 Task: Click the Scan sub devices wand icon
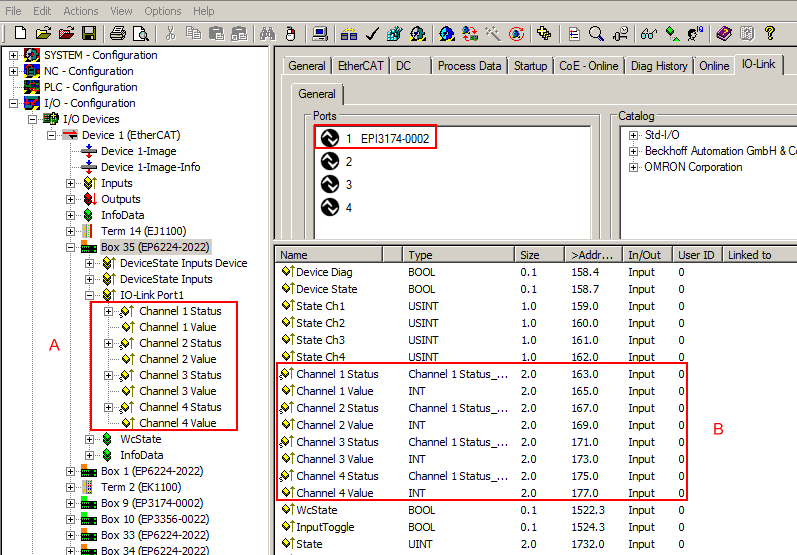tap(493, 34)
